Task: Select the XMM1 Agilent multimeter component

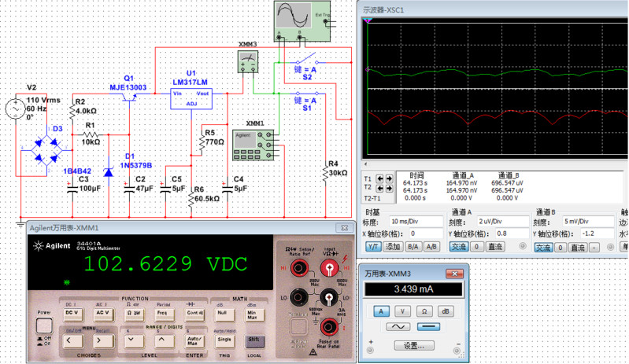Action: click(x=251, y=140)
